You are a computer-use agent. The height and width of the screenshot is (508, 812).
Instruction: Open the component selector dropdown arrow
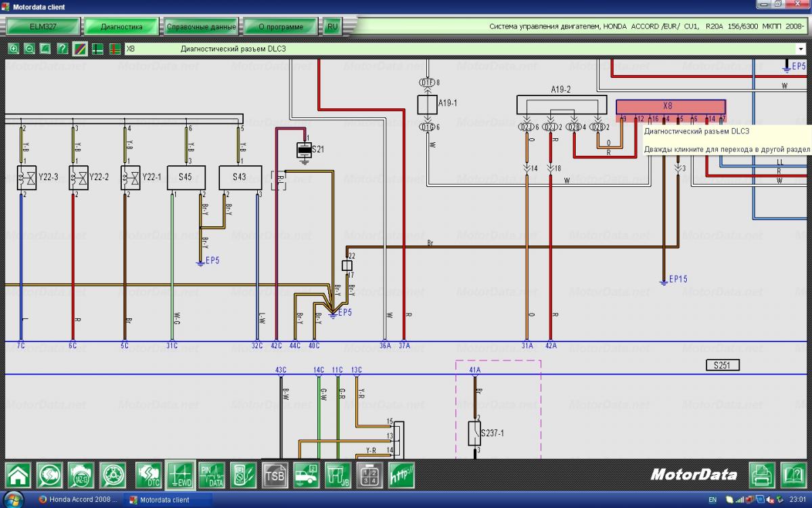click(801, 49)
